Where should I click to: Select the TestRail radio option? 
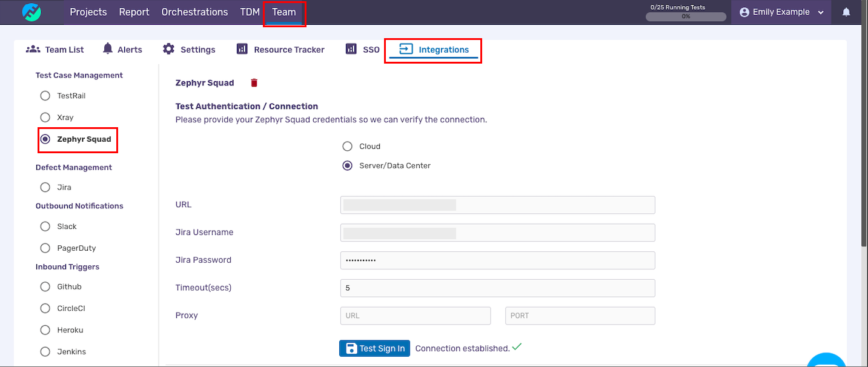pos(45,96)
